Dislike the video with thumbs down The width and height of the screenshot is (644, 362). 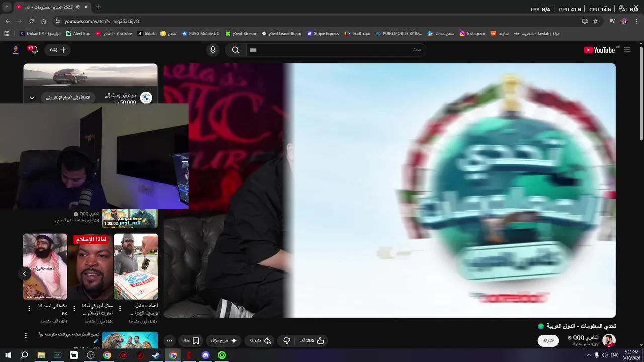pyautogui.click(x=287, y=341)
